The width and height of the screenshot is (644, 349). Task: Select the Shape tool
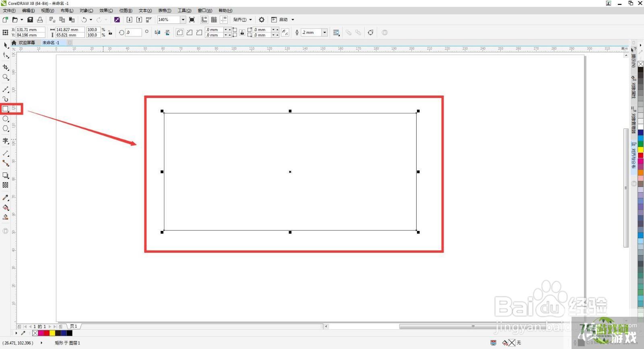point(6,55)
